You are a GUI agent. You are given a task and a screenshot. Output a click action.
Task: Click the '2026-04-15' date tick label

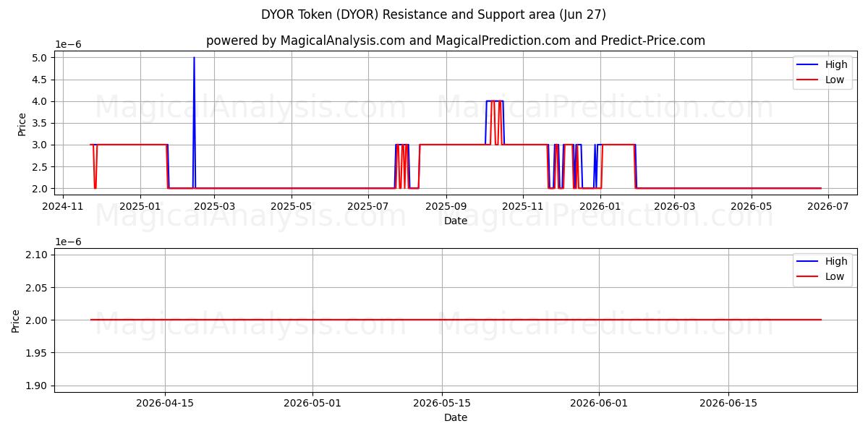click(165, 404)
